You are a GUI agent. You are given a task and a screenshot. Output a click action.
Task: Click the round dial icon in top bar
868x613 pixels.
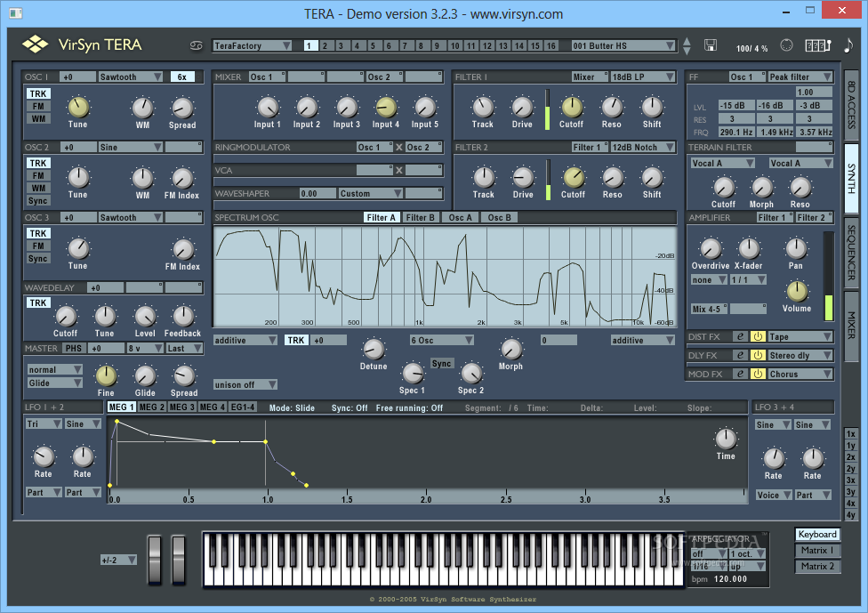(786, 45)
